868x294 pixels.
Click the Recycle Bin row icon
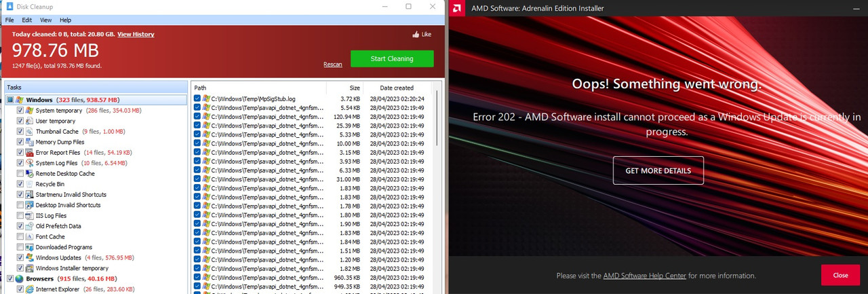click(30, 184)
